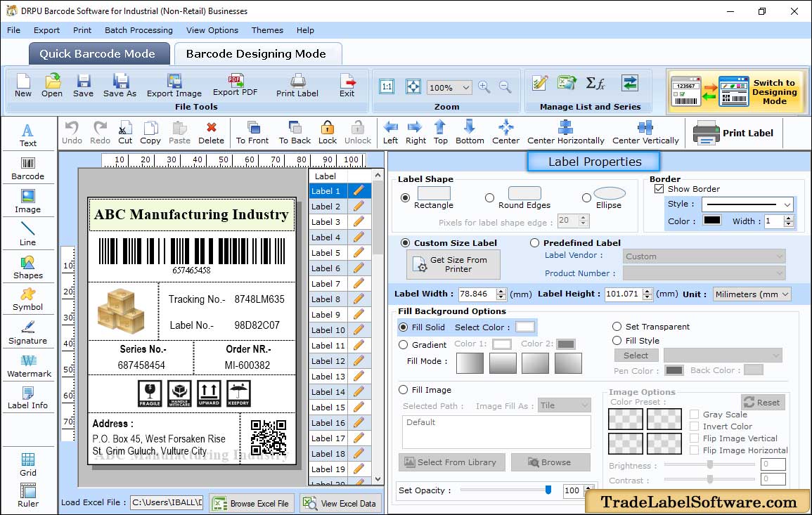The width and height of the screenshot is (812, 515).
Task: Open Image Fill As dropdown
Action: 565,405
